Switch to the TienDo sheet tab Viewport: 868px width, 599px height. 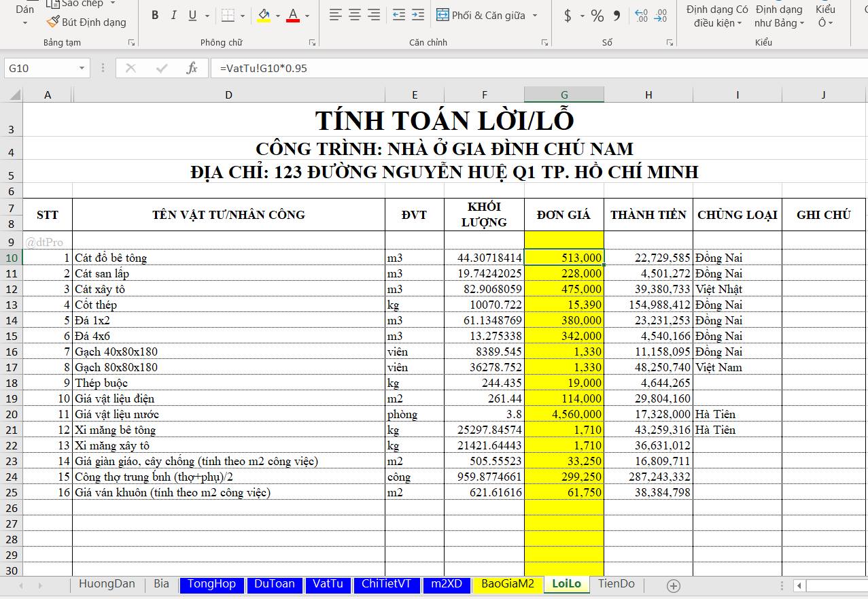click(616, 584)
